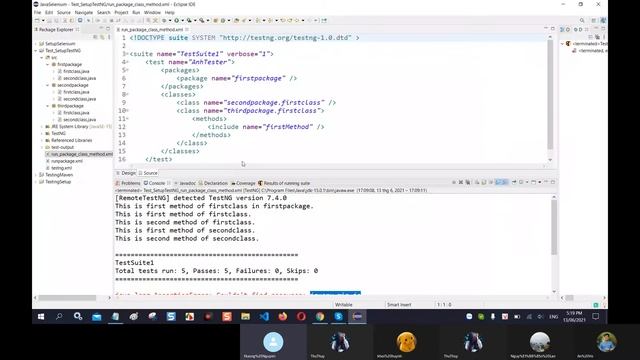640x360 pixels.
Task: Maximize the Package Explorer view
Action: 108,29
